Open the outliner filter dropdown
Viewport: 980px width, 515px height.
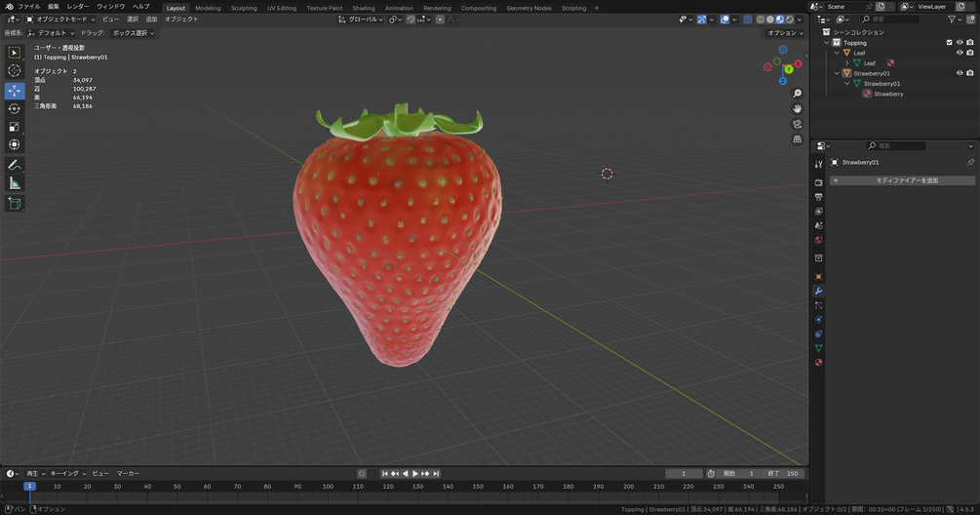coord(955,20)
